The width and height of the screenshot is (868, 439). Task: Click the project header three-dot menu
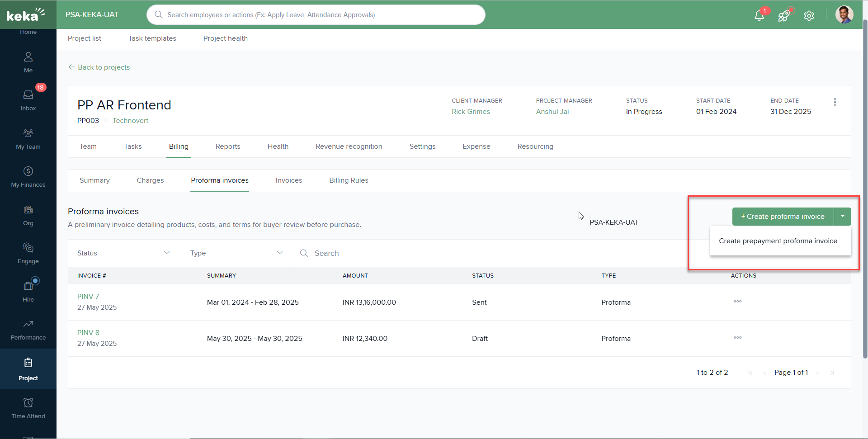point(835,102)
